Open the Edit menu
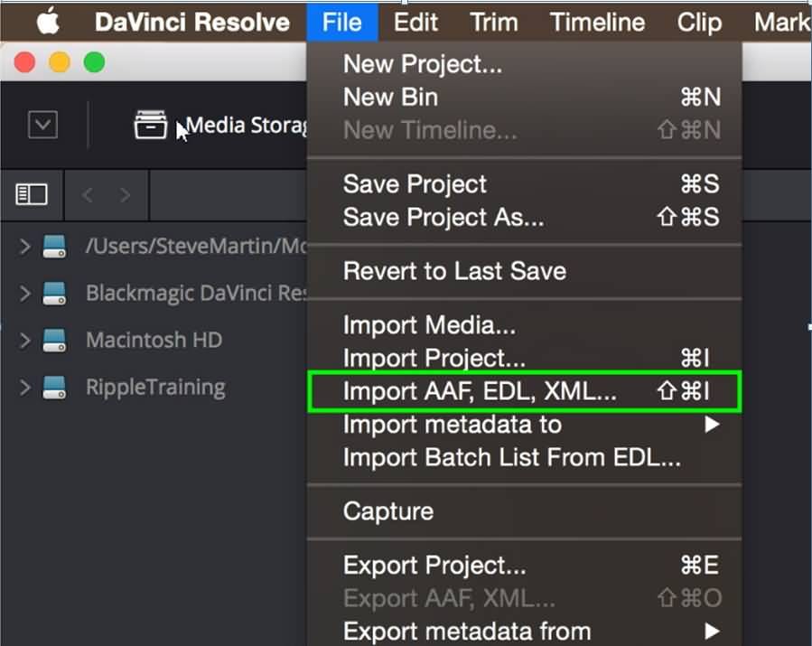 [x=415, y=22]
